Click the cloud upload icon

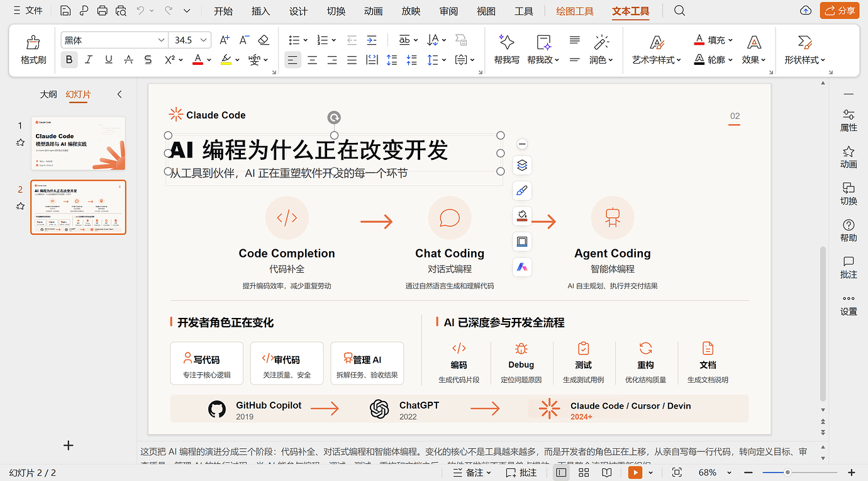806,11
